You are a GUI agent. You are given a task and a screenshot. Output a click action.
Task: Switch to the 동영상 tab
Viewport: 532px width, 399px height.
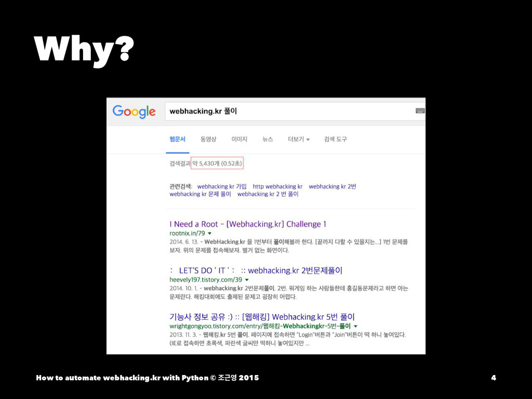coord(208,139)
